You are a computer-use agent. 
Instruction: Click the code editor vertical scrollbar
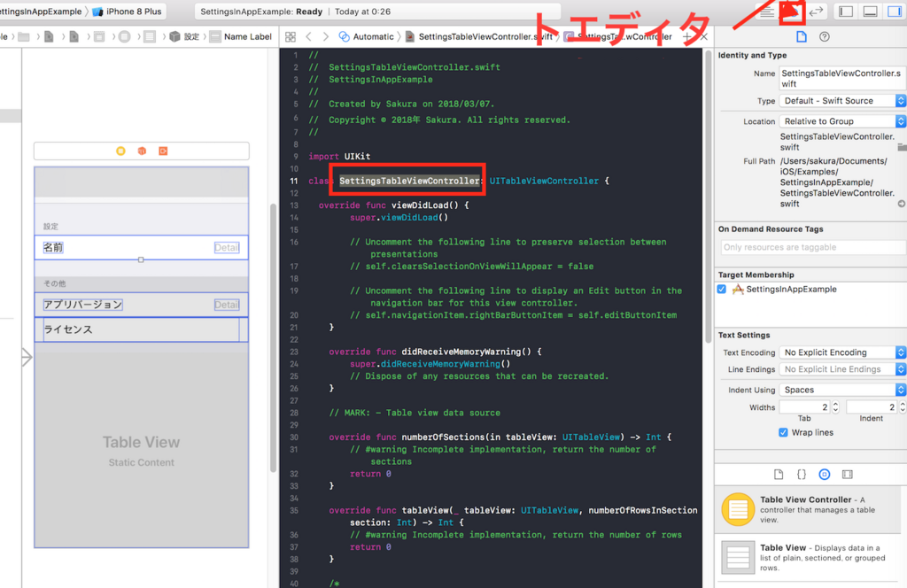[x=708, y=197]
